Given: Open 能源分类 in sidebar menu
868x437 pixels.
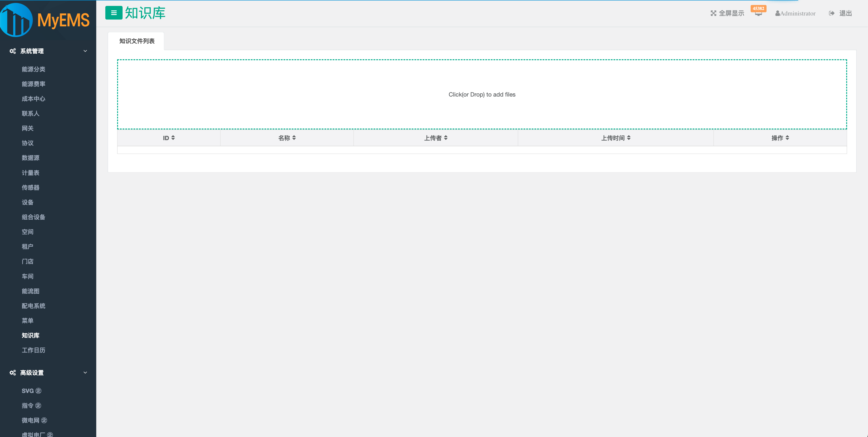Looking at the screenshot, I should click(33, 69).
